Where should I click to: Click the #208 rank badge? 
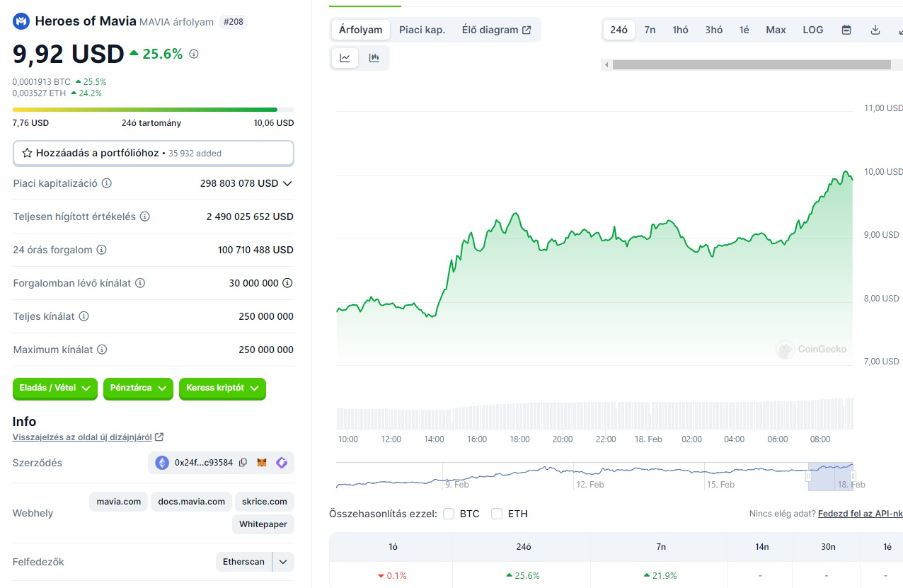coord(233,22)
